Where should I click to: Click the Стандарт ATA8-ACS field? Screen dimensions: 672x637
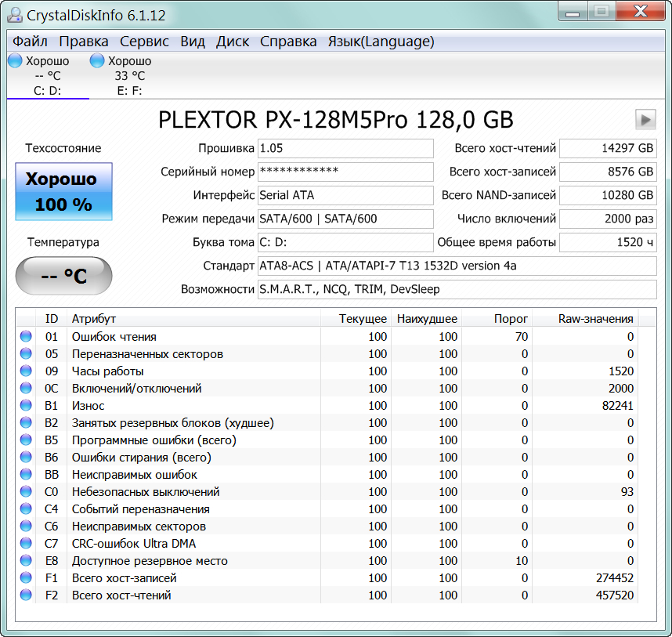pyautogui.click(x=457, y=266)
